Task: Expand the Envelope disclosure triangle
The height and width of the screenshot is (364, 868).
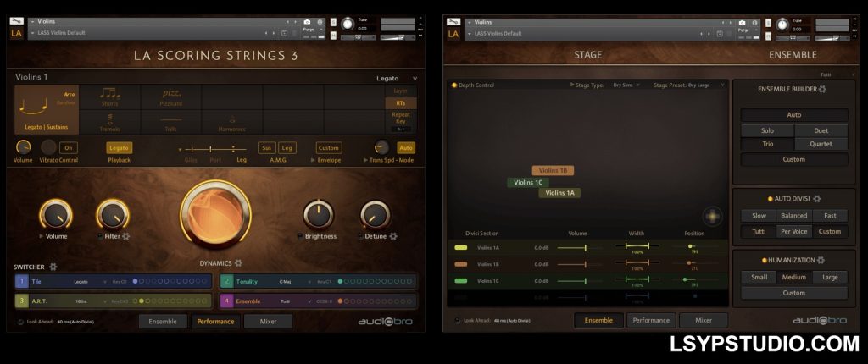Action: 312,160
